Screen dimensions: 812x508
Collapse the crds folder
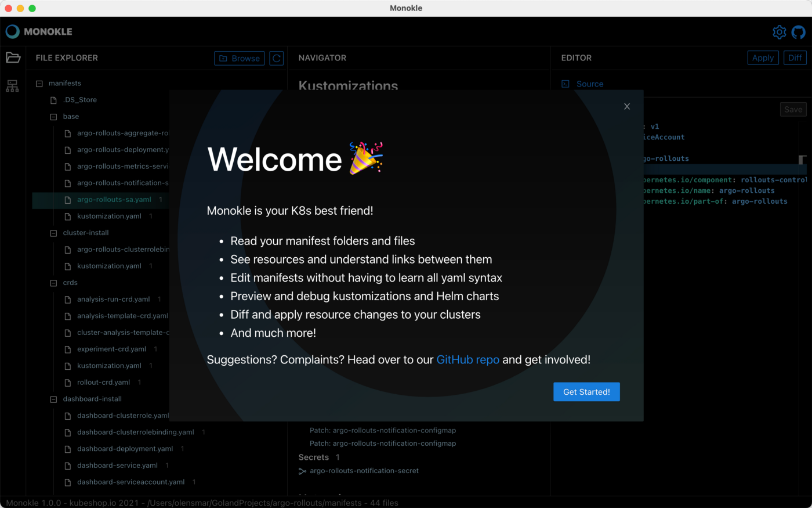pos(53,283)
